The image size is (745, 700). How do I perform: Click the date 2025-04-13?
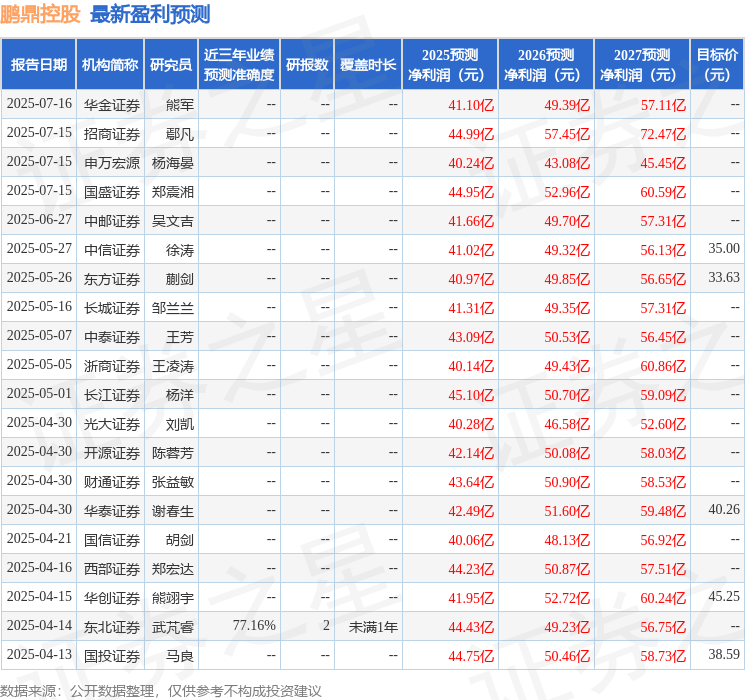[x=39, y=654]
